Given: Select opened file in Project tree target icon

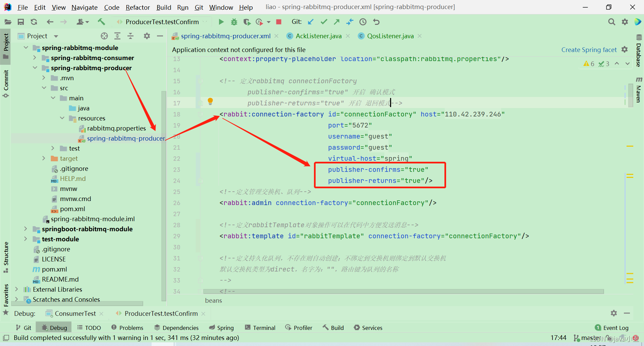Looking at the screenshot, I should [104, 36].
